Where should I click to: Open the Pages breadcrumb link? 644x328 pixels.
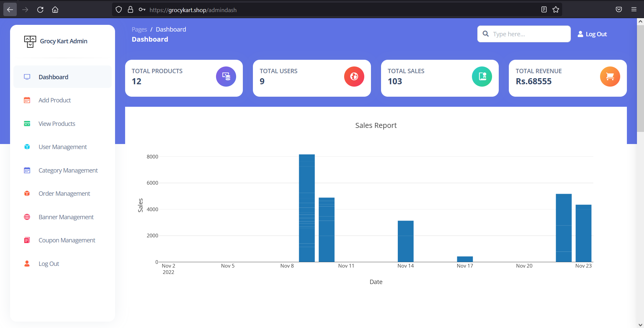tap(139, 29)
